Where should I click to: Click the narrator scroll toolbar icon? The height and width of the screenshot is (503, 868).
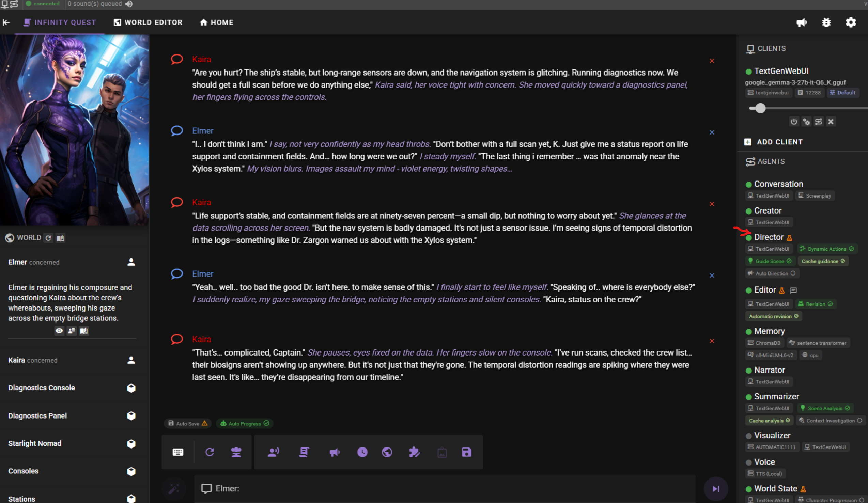304,452
